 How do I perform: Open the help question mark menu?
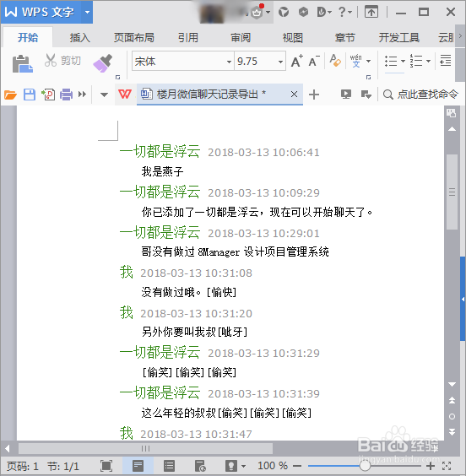tap(344, 12)
